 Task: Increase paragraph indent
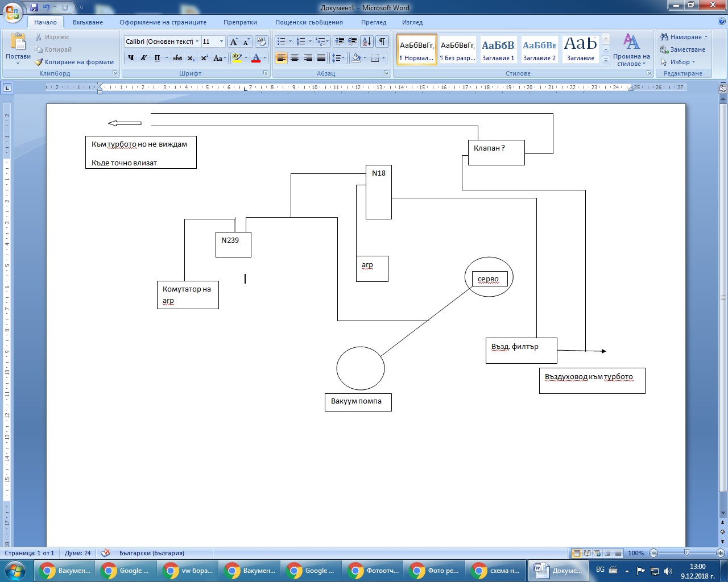point(353,41)
